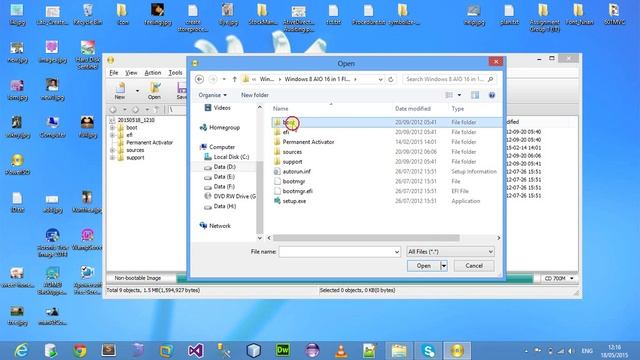The width and height of the screenshot is (640, 360).
Task: Refresh the Open dialog address bar
Action: pyautogui.click(x=391, y=79)
